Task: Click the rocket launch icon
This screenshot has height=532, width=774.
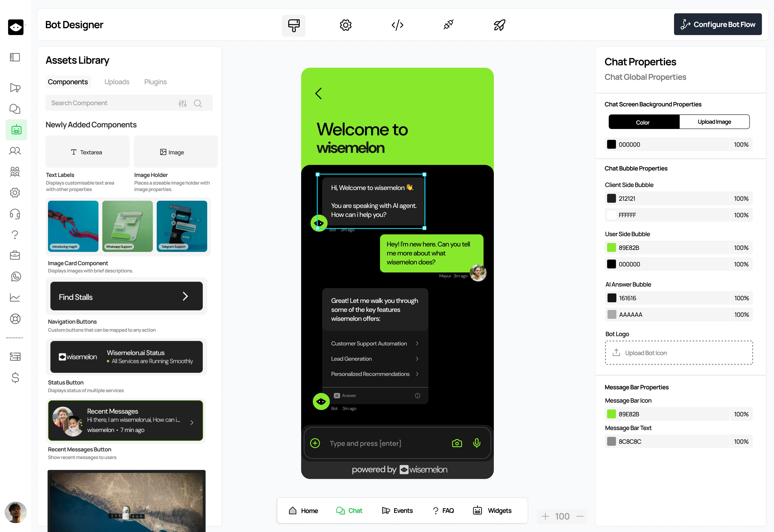Action: tap(499, 25)
